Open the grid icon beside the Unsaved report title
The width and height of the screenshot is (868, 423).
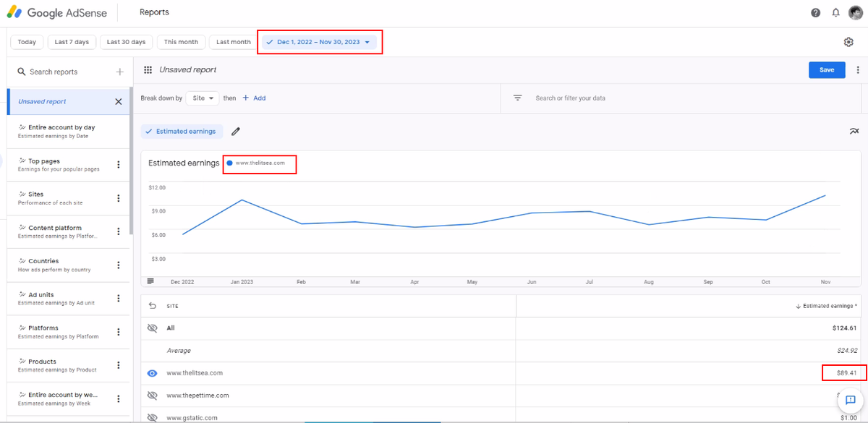pyautogui.click(x=148, y=69)
